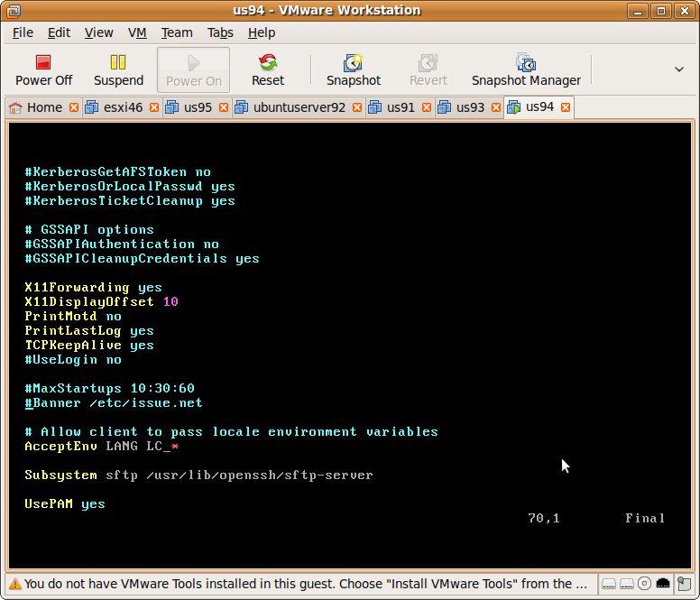This screenshot has height=600, width=700.
Task: Switch to the ubuntuserver92 tab
Action: click(299, 107)
